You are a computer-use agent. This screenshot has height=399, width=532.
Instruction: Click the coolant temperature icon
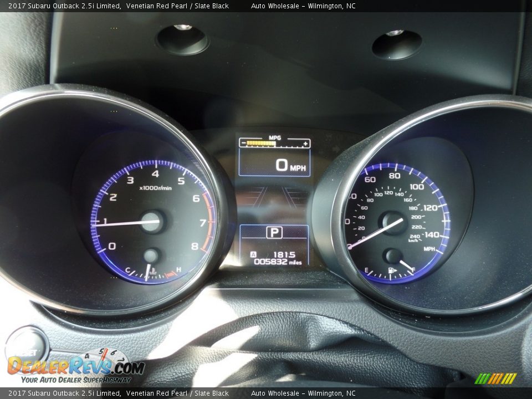(152, 272)
